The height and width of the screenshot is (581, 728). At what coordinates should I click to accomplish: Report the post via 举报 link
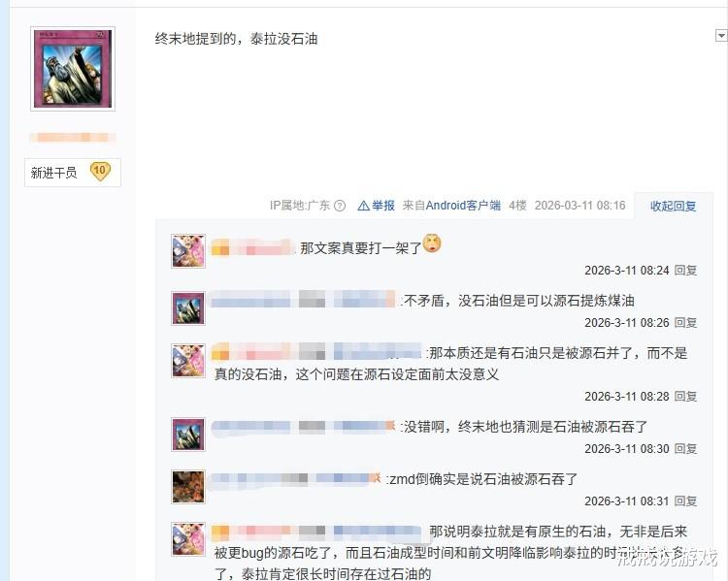383,205
